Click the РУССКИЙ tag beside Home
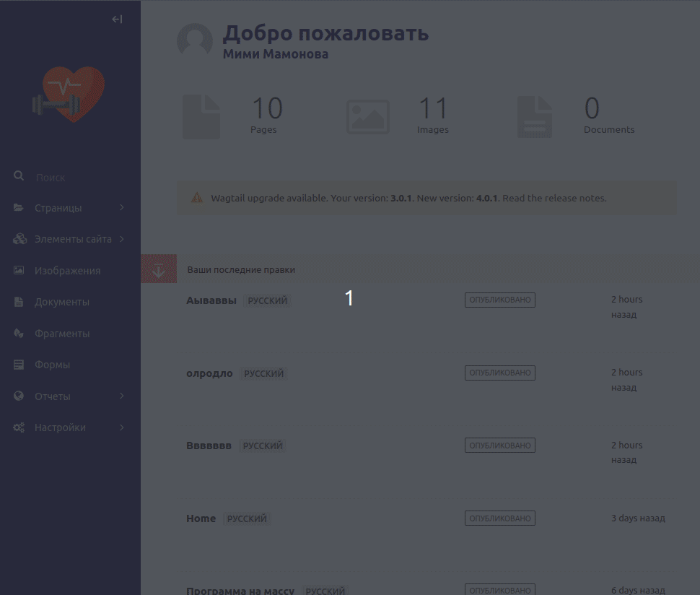 click(247, 518)
